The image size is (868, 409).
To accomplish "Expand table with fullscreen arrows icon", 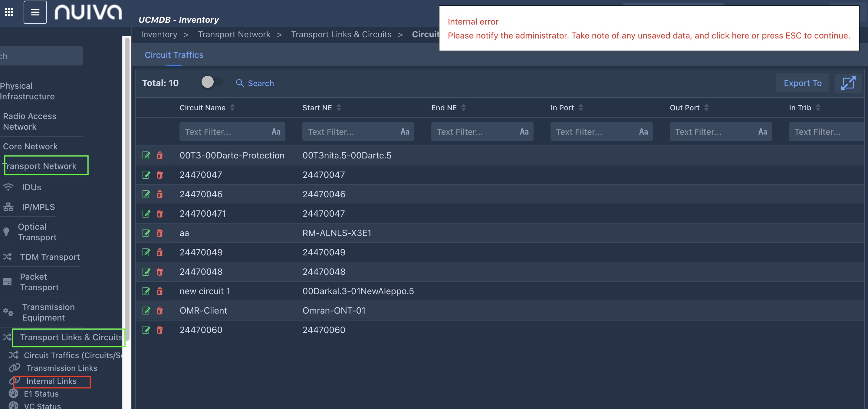I will coord(848,83).
